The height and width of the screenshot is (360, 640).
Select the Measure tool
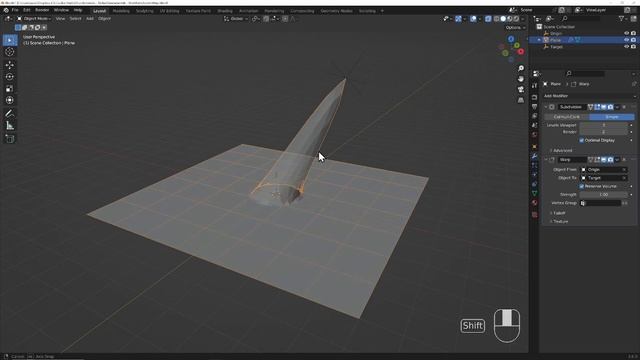(x=10, y=126)
